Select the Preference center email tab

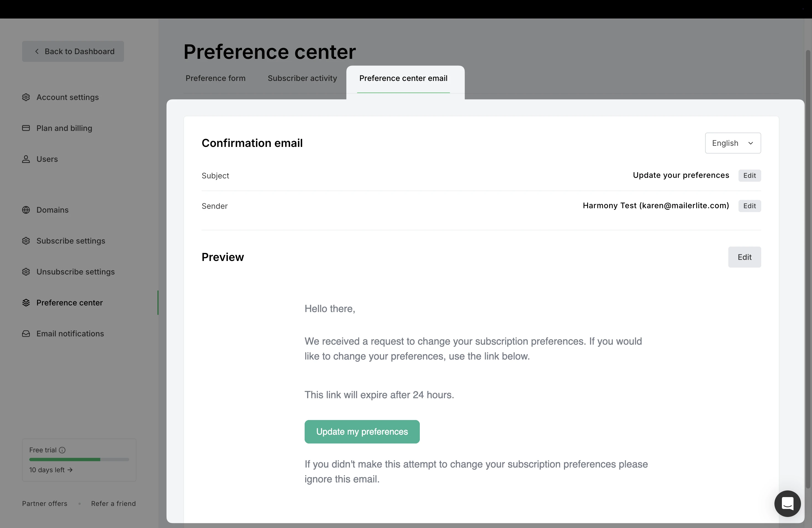point(403,78)
